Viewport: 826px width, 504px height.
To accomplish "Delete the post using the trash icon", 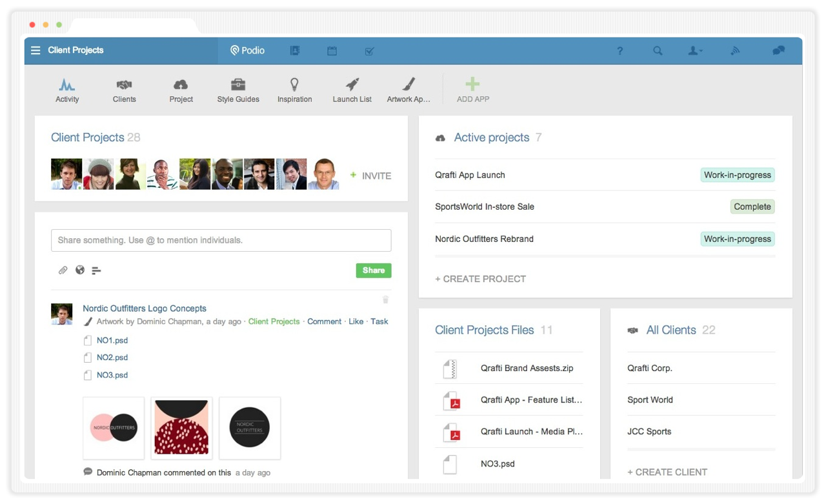I will coord(385,299).
